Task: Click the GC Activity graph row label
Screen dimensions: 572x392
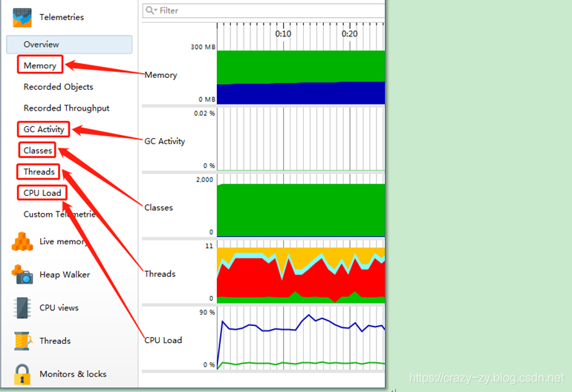Action: tap(165, 142)
